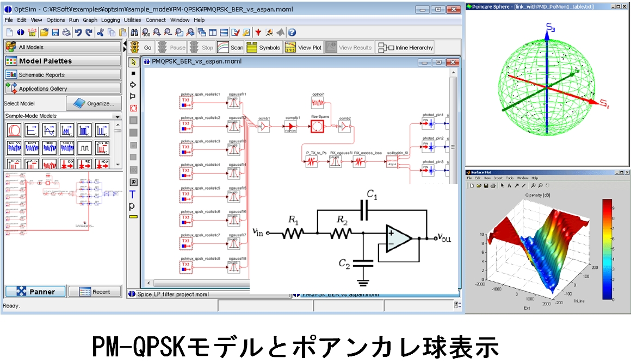631x364 pixels.
Task: Open the Edit menu in OptSim
Action: coord(22,20)
